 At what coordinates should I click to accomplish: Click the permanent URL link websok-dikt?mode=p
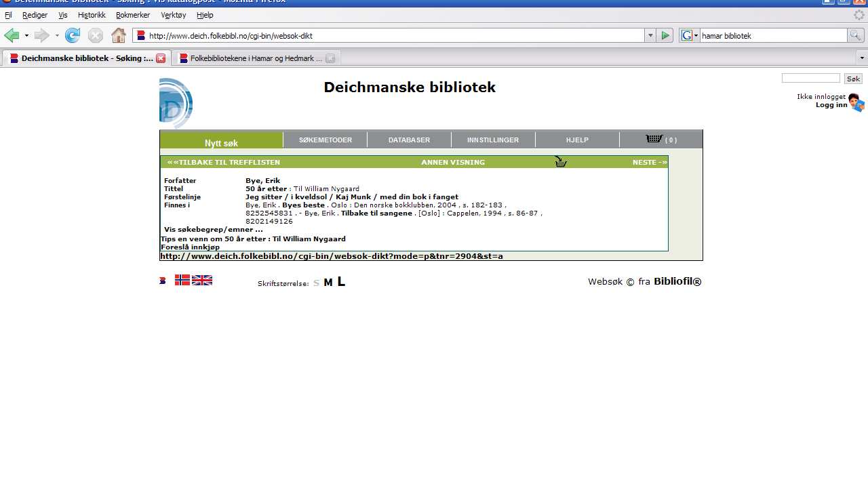pyautogui.click(x=332, y=255)
